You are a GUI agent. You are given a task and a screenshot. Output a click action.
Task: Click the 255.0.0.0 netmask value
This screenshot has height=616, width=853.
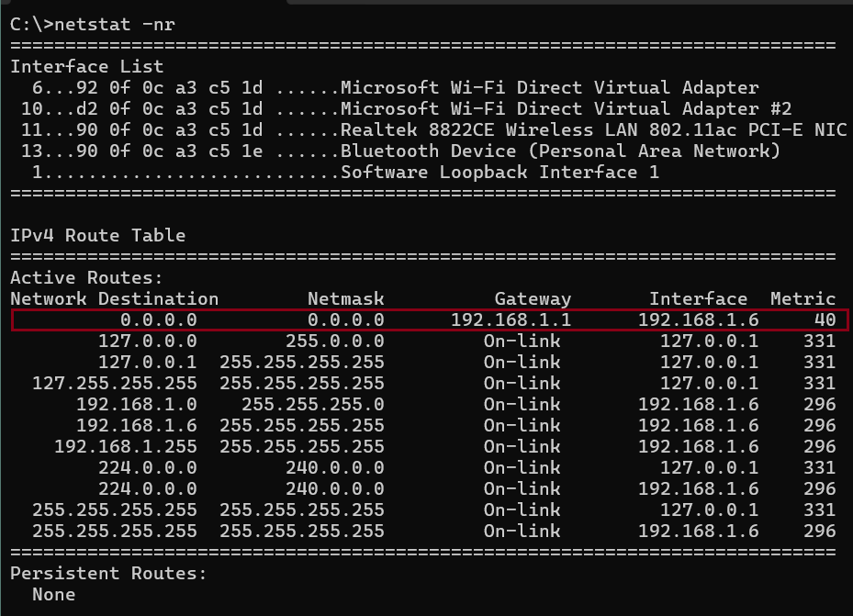click(x=334, y=341)
